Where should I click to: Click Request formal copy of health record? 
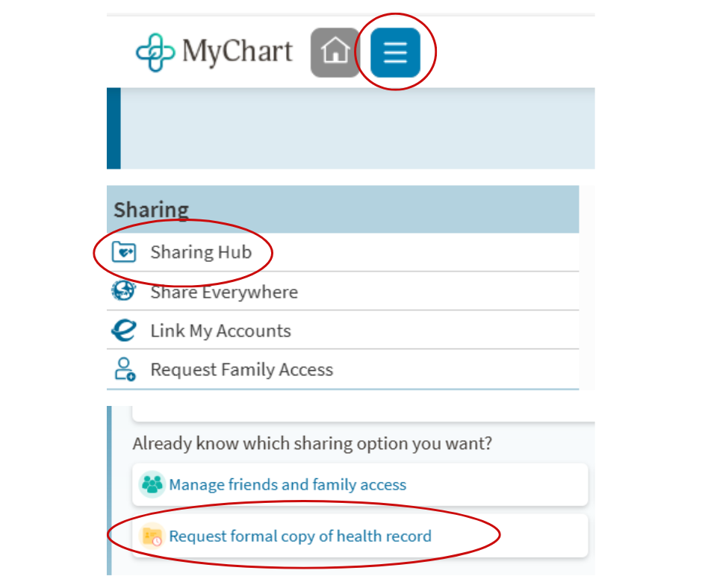coord(300,536)
